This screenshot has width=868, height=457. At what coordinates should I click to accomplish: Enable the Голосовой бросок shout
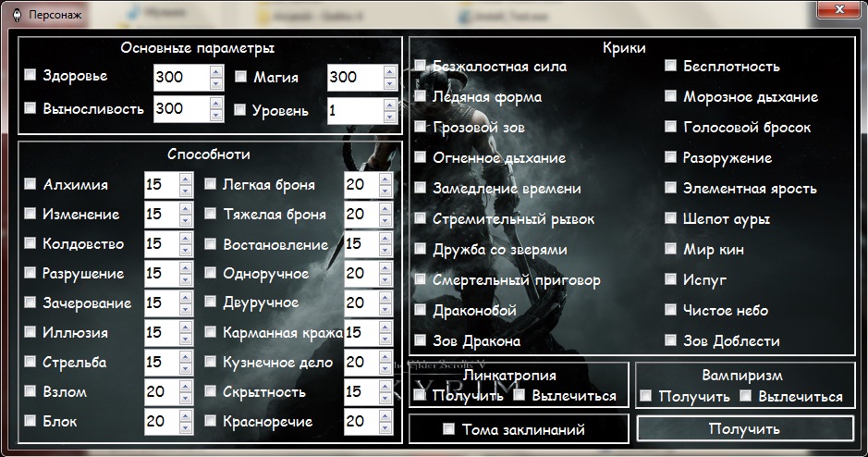pos(670,127)
